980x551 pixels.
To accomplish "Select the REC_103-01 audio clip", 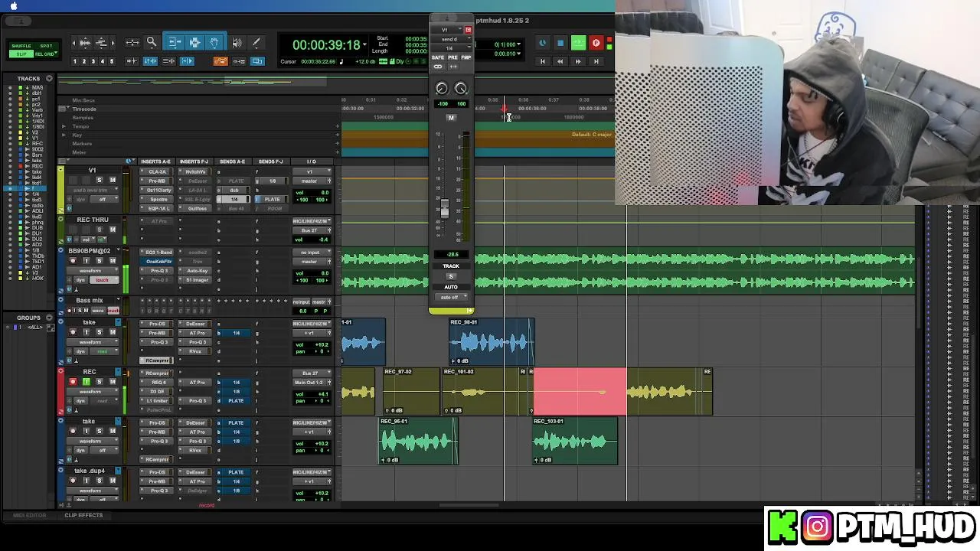I will (575, 442).
